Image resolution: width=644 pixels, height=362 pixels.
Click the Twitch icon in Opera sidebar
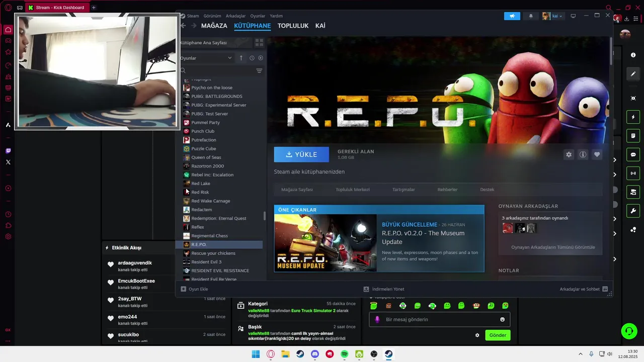point(8,151)
